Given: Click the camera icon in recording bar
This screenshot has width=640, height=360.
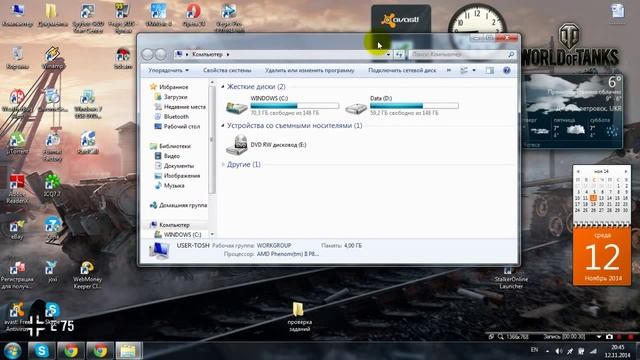Looking at the screenshot, I should tap(609, 337).
